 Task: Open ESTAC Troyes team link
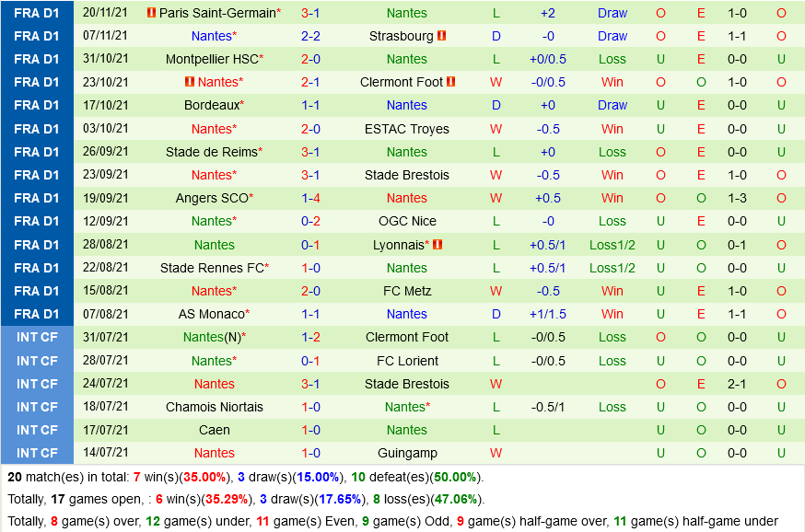click(x=407, y=129)
